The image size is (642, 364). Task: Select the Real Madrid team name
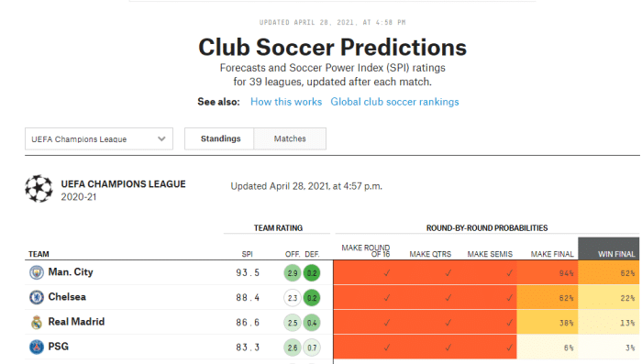coord(76,322)
